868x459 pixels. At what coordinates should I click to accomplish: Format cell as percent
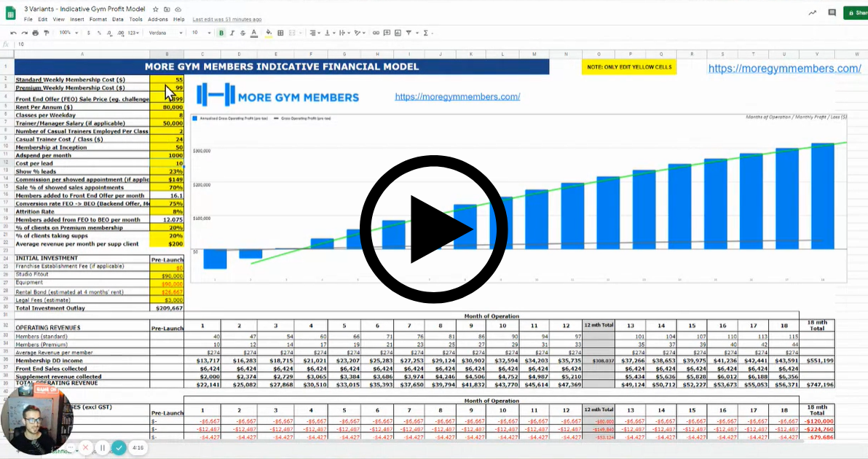click(99, 34)
